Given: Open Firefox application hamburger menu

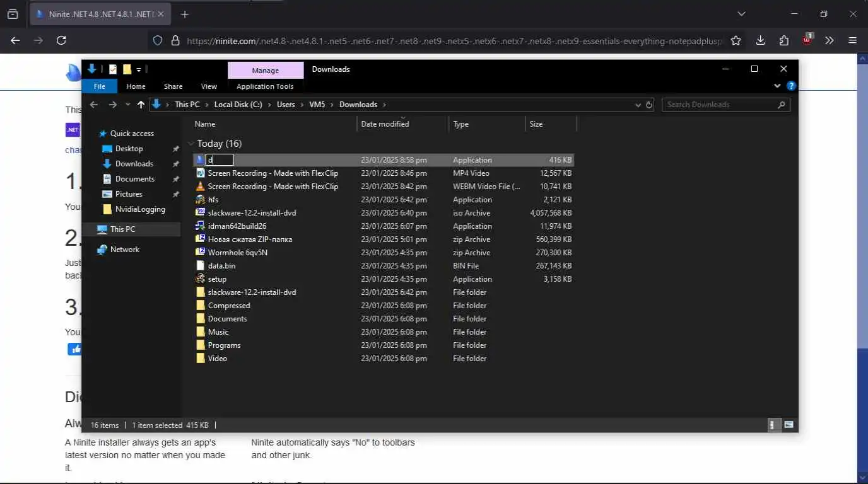Looking at the screenshot, I should 853,40.
